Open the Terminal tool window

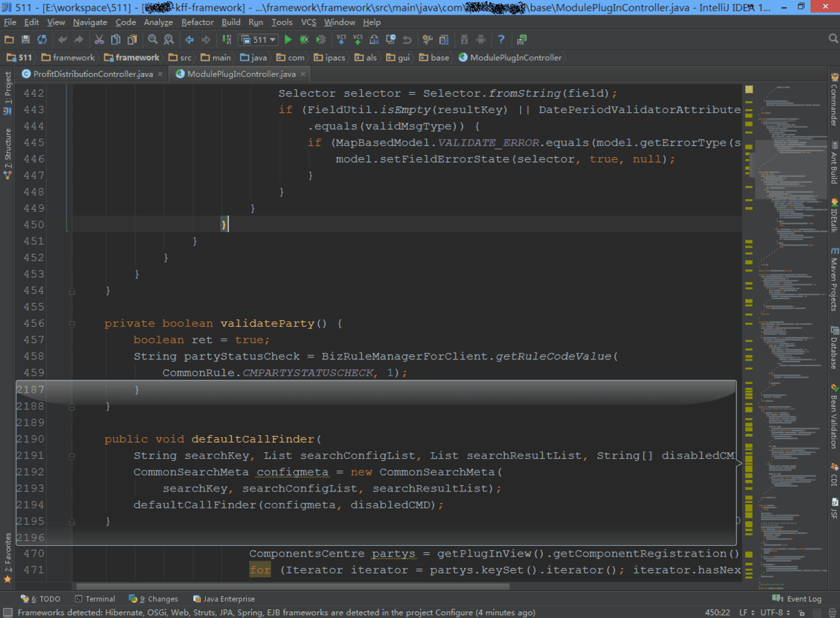95,599
